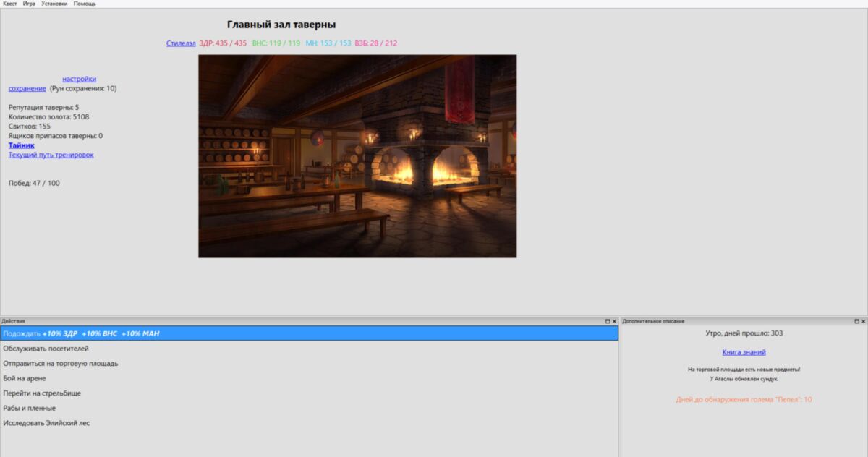Open Текущий путь тренировок link
This screenshot has width=868, height=457.
coord(51,155)
